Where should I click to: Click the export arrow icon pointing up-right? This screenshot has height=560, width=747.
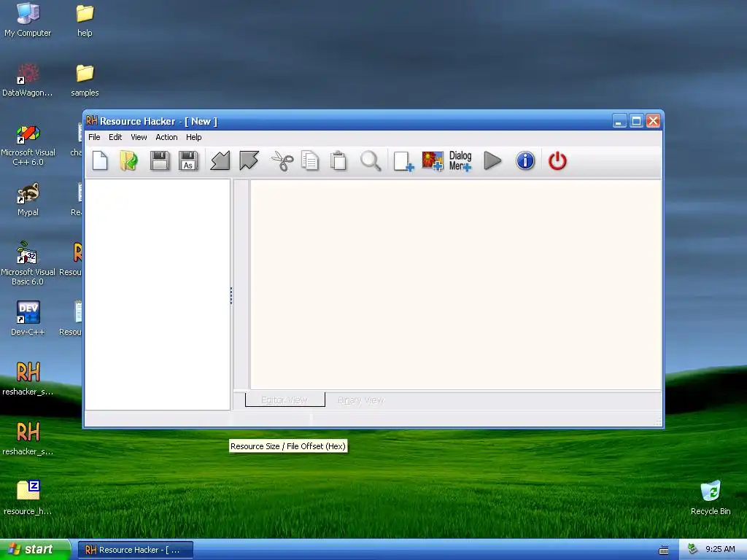[x=249, y=160]
